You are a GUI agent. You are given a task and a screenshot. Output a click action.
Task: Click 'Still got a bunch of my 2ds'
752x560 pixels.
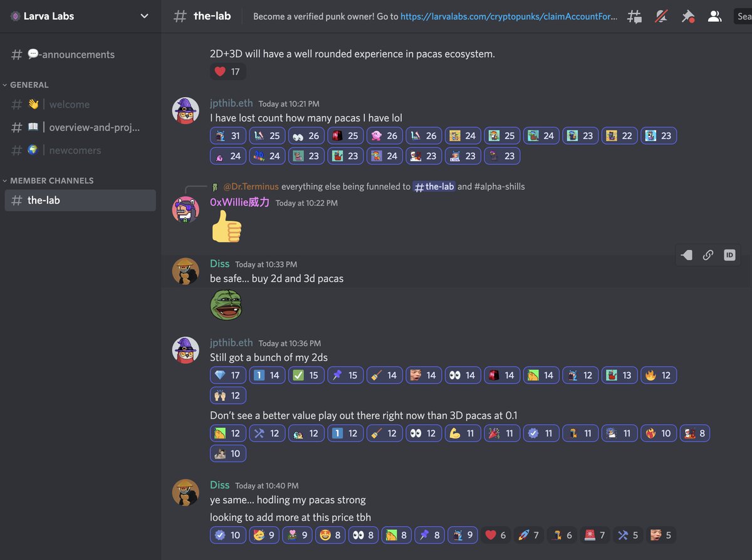pos(269,358)
